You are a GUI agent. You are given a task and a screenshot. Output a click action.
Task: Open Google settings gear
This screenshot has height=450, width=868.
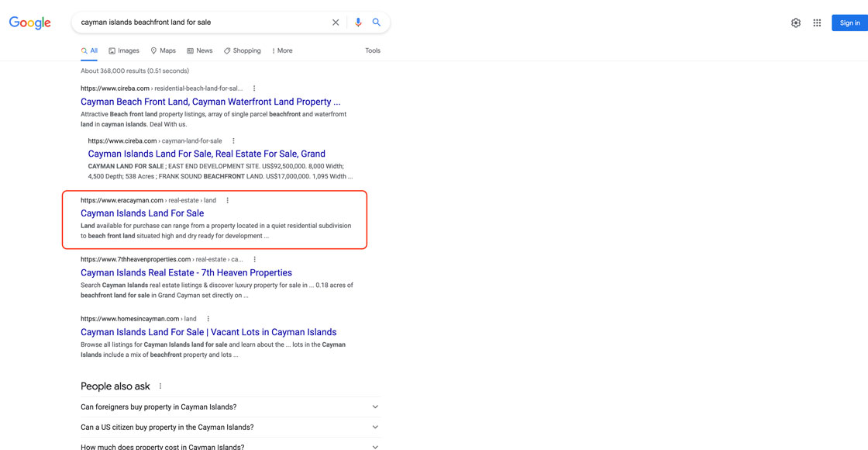pyautogui.click(x=795, y=22)
